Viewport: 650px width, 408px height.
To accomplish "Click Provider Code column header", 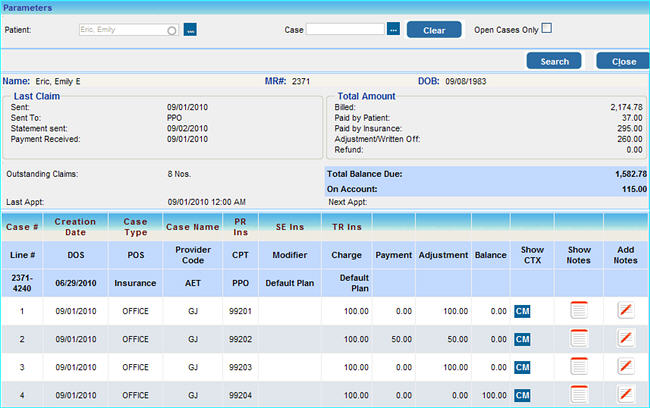I will point(193,255).
